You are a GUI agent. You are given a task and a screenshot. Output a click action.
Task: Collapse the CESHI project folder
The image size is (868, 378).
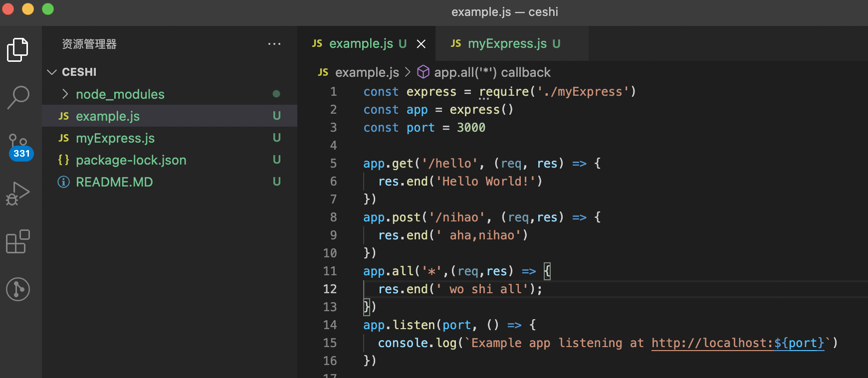click(x=170, y=72)
